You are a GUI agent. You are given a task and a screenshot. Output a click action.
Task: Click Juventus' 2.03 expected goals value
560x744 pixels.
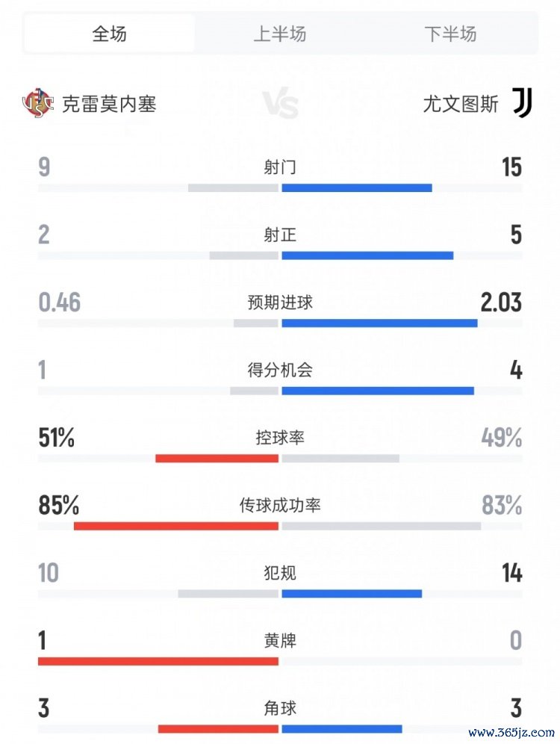pos(501,303)
